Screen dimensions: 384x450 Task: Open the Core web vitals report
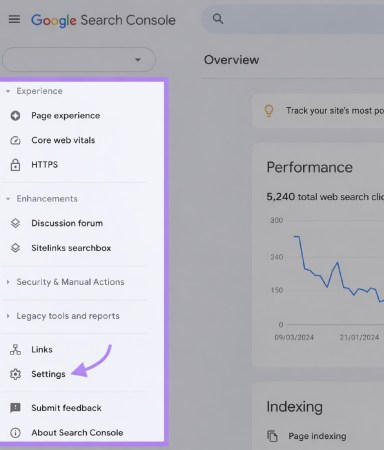tap(63, 140)
